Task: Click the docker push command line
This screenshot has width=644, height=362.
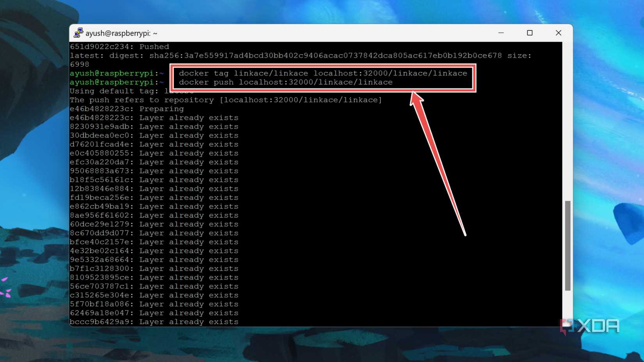Action: pyautogui.click(x=286, y=82)
